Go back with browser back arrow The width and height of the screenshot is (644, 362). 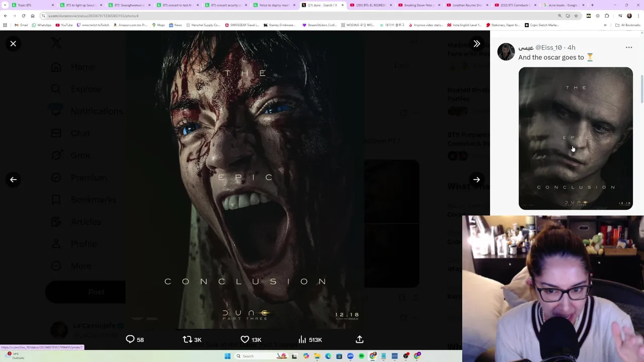tap(6, 16)
